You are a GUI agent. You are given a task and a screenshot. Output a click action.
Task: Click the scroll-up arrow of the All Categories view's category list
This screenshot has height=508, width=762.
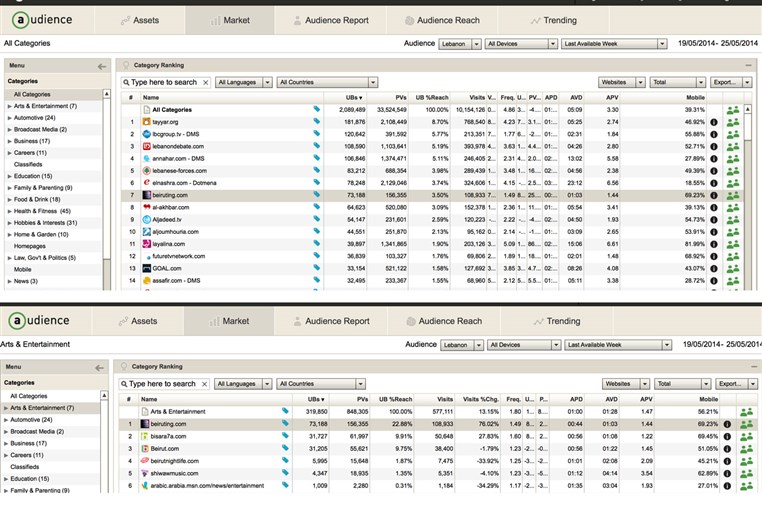[x=106, y=93]
